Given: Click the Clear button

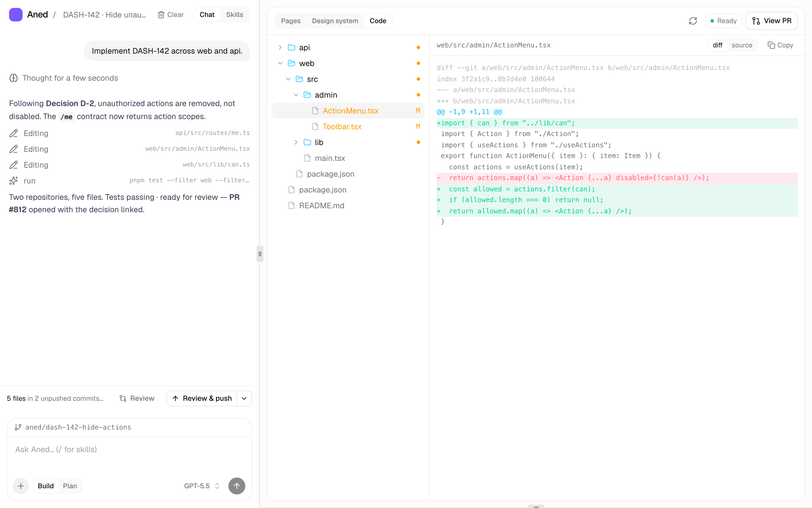Looking at the screenshot, I should click(x=171, y=15).
